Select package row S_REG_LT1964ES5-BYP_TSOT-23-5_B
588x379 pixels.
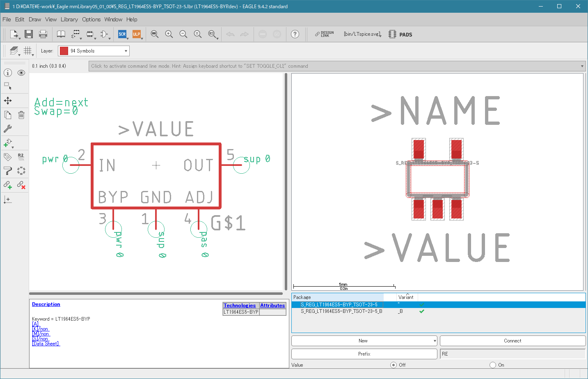pos(438,311)
